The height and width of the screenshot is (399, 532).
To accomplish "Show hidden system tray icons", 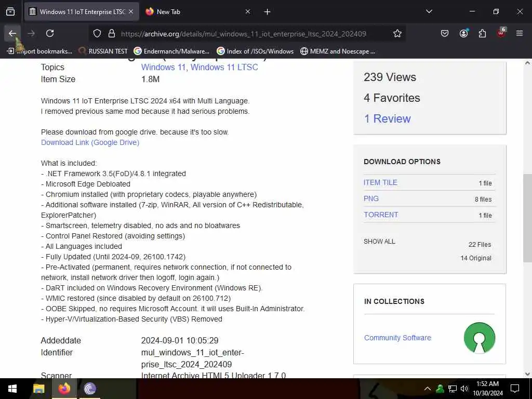I will click(428, 389).
